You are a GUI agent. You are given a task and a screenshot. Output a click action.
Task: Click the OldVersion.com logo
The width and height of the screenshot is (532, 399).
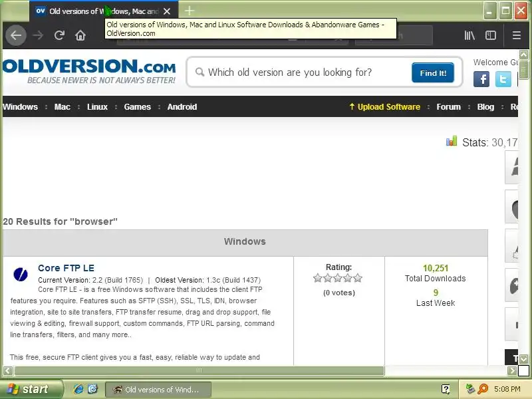90,70
